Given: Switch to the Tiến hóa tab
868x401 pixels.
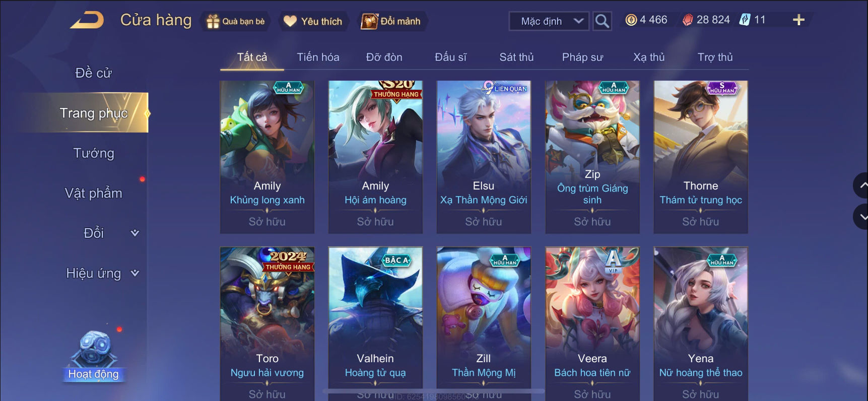Looking at the screenshot, I should coord(318,57).
